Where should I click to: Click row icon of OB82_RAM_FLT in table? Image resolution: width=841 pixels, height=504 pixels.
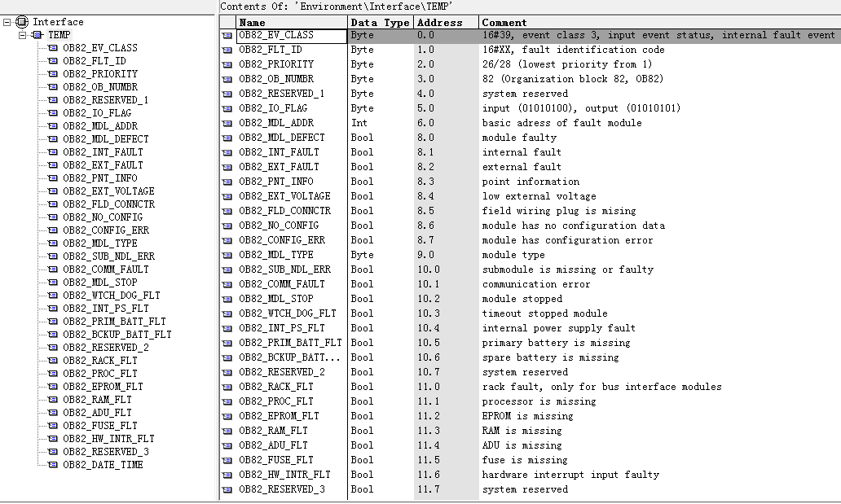pos(227,431)
